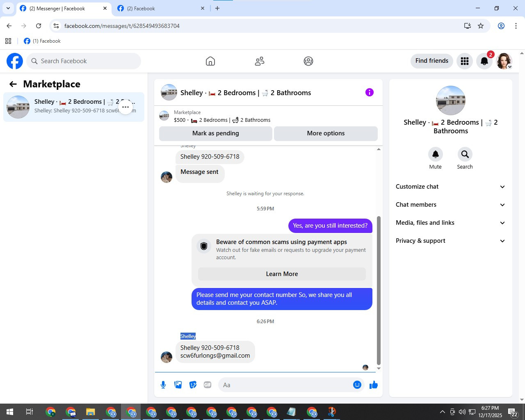525x420 pixels.
Task: Mute this conversation with bell icon
Action: 436,154
